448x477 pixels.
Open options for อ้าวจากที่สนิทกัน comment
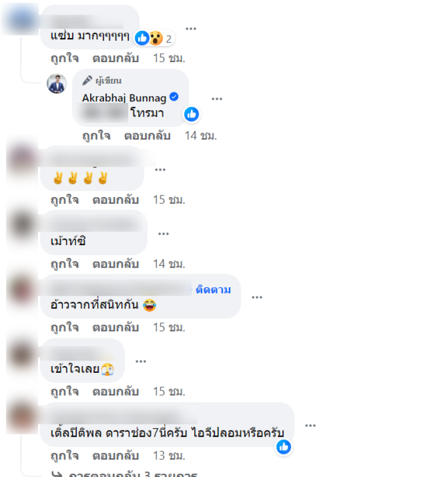click(x=257, y=297)
